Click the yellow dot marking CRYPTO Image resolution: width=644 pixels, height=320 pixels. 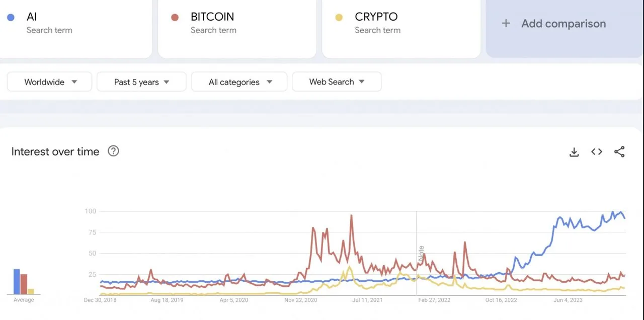click(339, 16)
